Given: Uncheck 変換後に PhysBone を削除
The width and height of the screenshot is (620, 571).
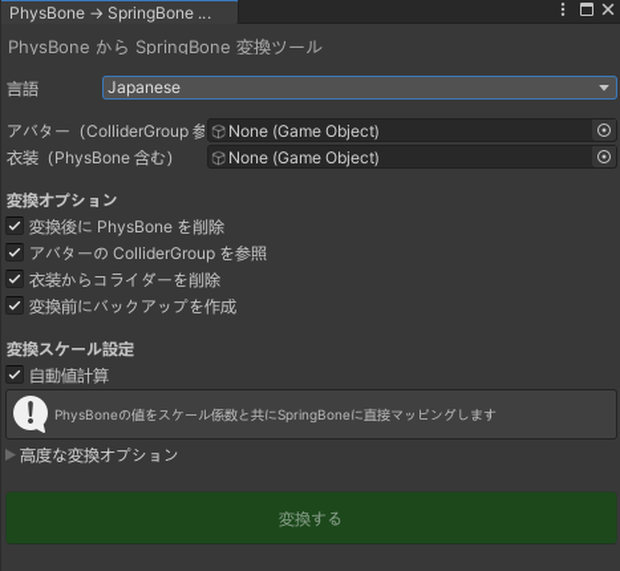Looking at the screenshot, I should (15, 227).
